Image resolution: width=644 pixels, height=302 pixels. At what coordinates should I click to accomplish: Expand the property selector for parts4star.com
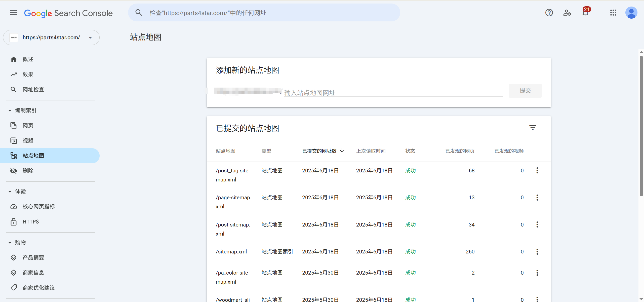[x=90, y=37]
